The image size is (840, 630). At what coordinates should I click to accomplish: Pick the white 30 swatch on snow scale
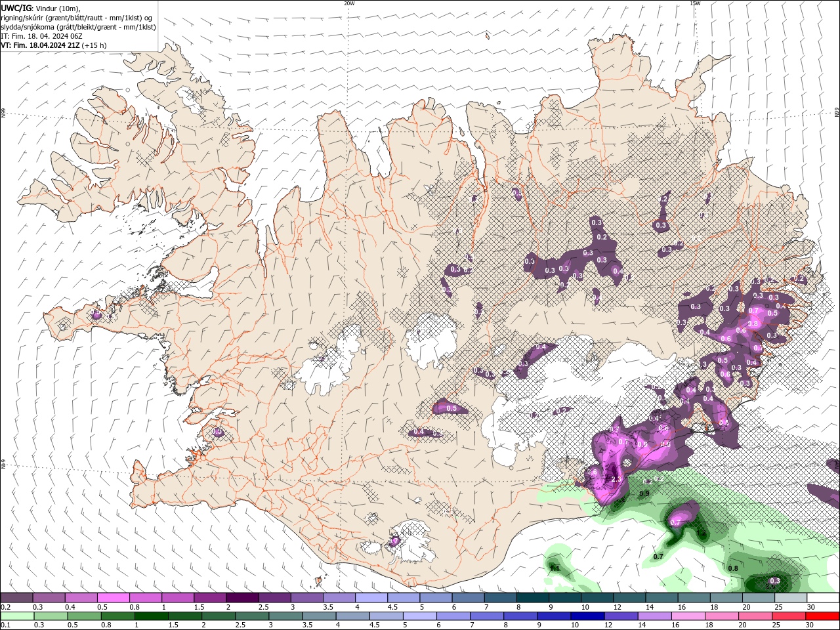pos(822,598)
